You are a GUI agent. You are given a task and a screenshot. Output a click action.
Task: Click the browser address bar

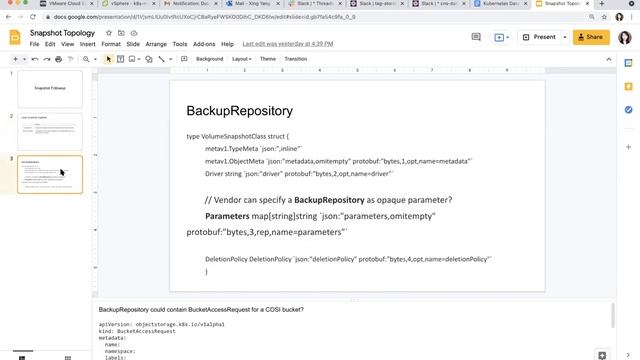click(314, 17)
